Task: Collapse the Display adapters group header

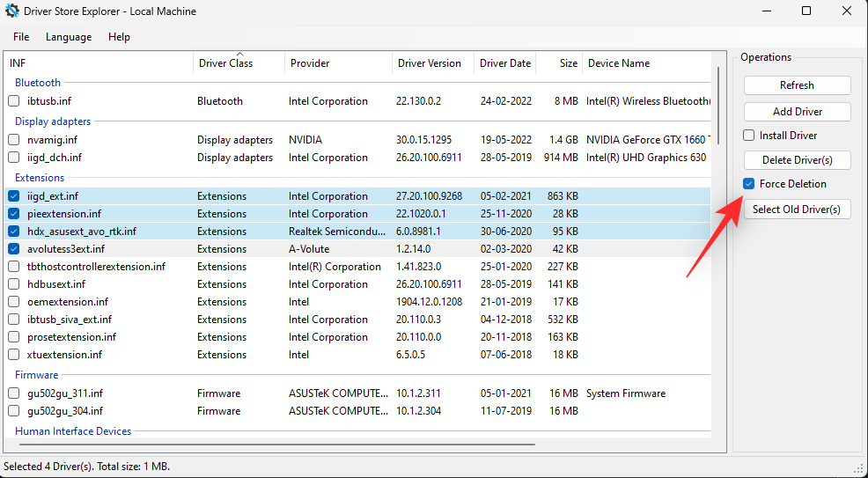Action: tap(53, 121)
